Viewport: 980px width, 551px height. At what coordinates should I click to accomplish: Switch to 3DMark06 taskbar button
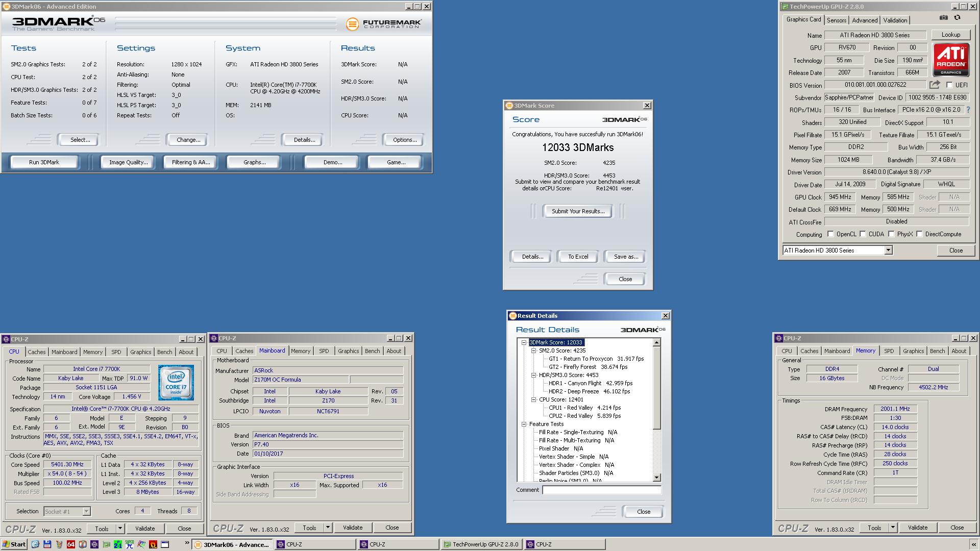click(232, 544)
